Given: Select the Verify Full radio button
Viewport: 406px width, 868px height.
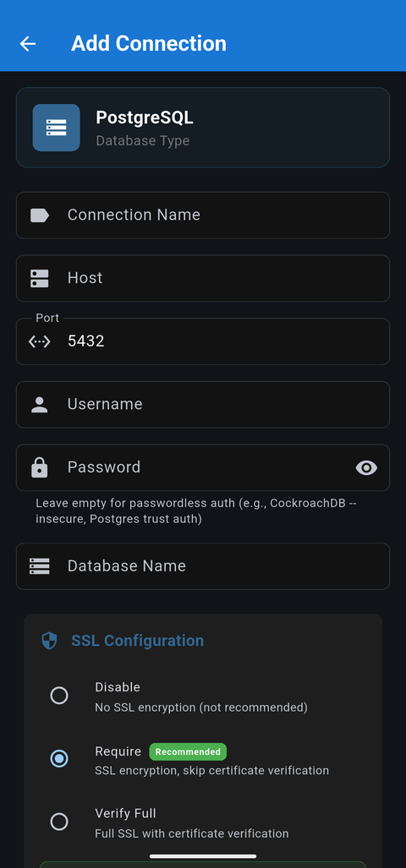Looking at the screenshot, I should click(x=59, y=822).
